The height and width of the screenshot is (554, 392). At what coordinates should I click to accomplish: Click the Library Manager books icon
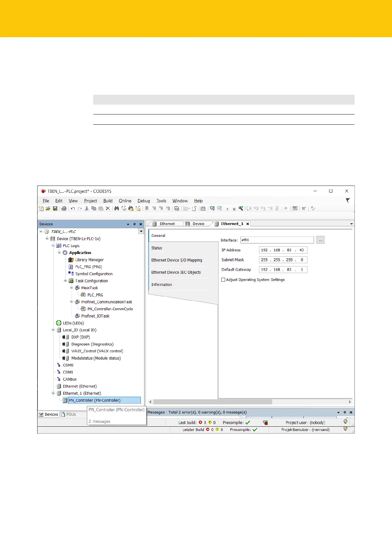(71, 260)
